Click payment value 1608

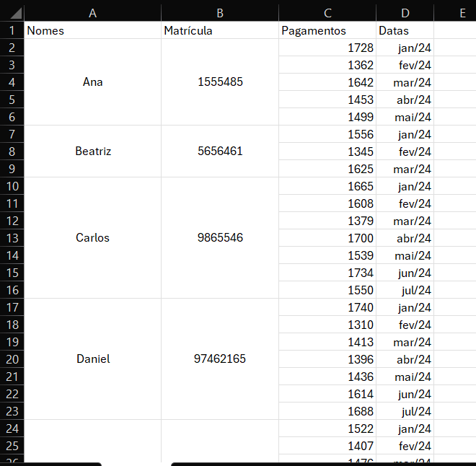[327, 203]
